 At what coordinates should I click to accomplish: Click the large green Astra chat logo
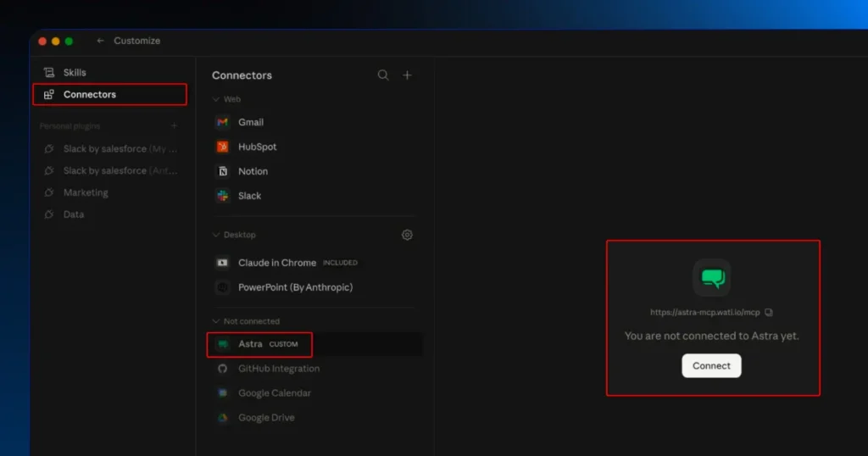[712, 278]
